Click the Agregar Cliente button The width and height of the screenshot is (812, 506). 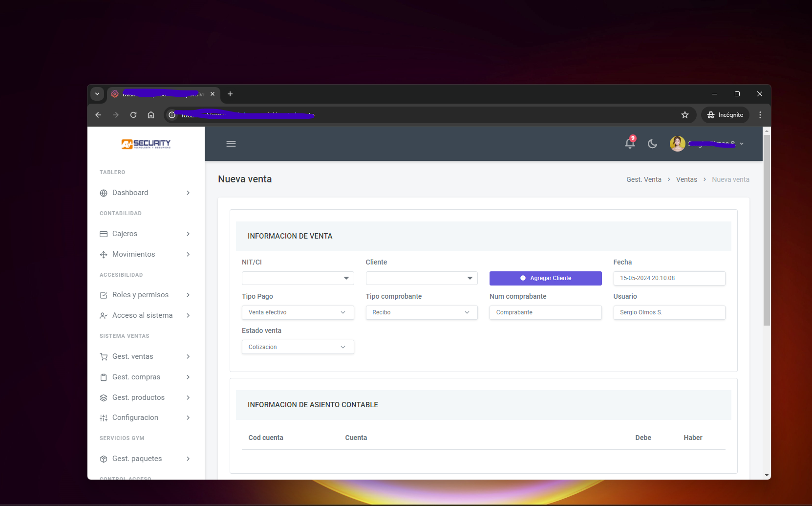[x=545, y=278]
